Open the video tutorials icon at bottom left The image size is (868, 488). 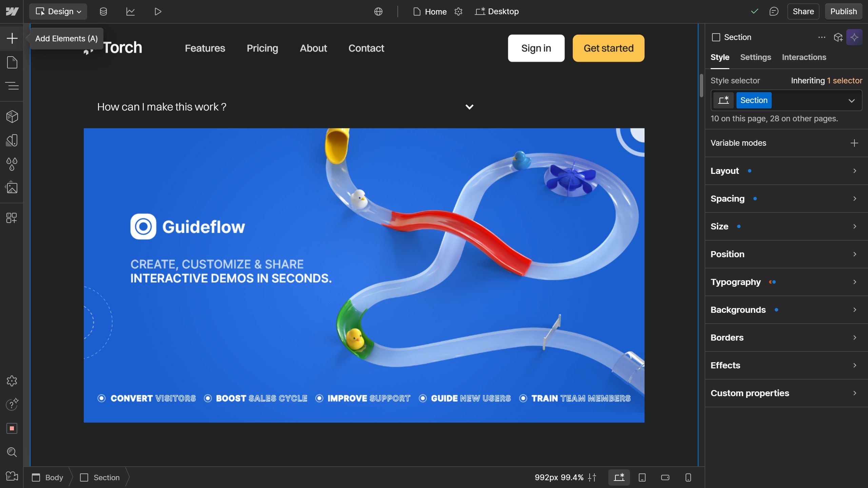(x=12, y=476)
